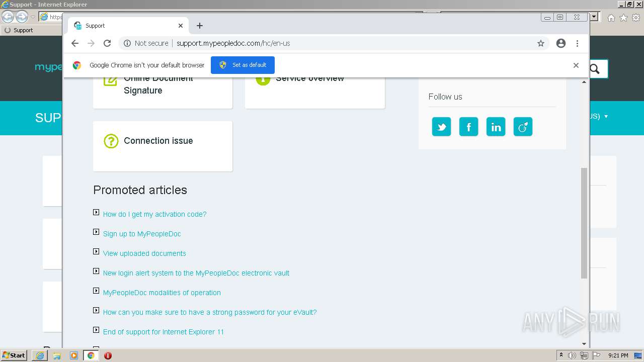Screen dimensions: 644x362
Task: Open the LinkedIn follow icon
Action: pyautogui.click(x=496, y=127)
